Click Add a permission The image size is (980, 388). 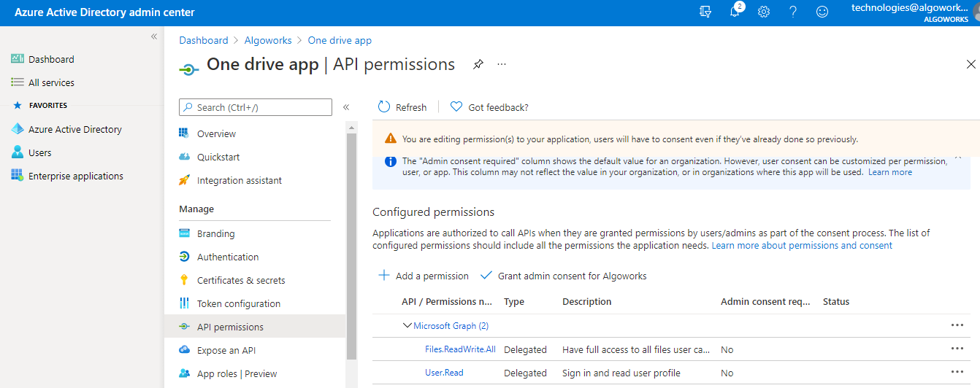click(x=424, y=276)
